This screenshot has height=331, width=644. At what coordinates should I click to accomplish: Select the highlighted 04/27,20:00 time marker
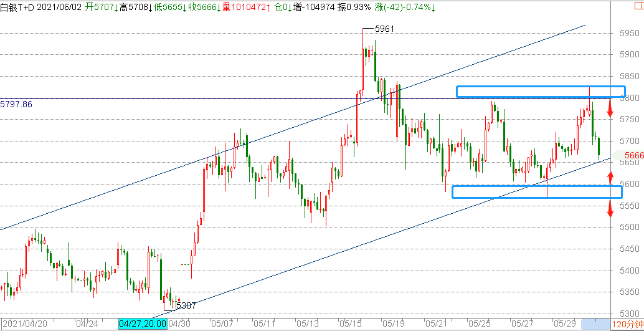pyautogui.click(x=143, y=324)
